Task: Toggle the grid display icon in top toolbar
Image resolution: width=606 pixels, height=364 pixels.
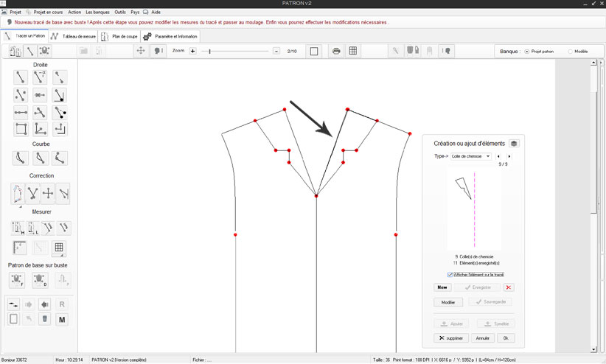Action: [x=353, y=51]
